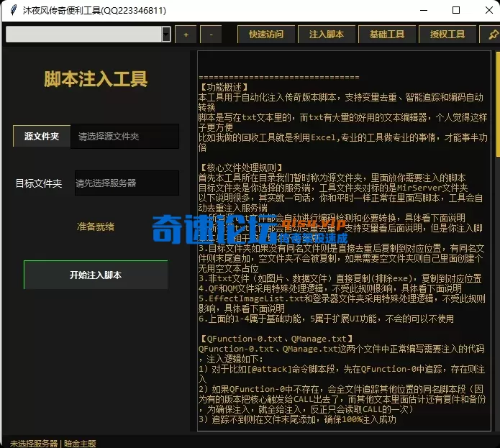Click the yellow vertical scrollbar thumb
This screenshot has width=500, height=448.
tap(498, 104)
